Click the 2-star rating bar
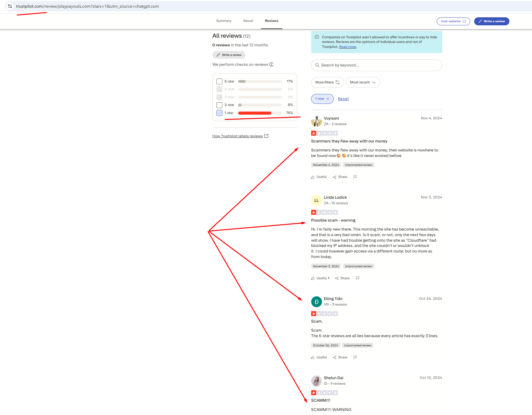 [x=260, y=105]
